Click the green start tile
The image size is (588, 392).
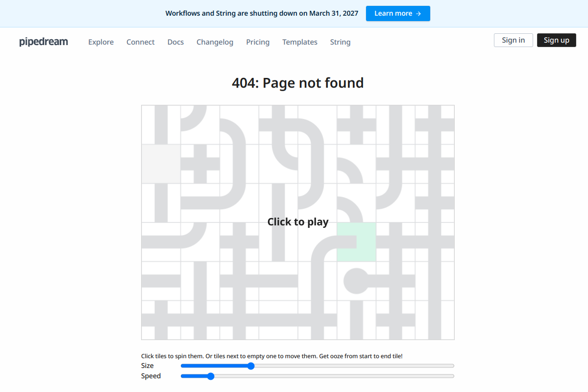pyautogui.click(x=357, y=242)
